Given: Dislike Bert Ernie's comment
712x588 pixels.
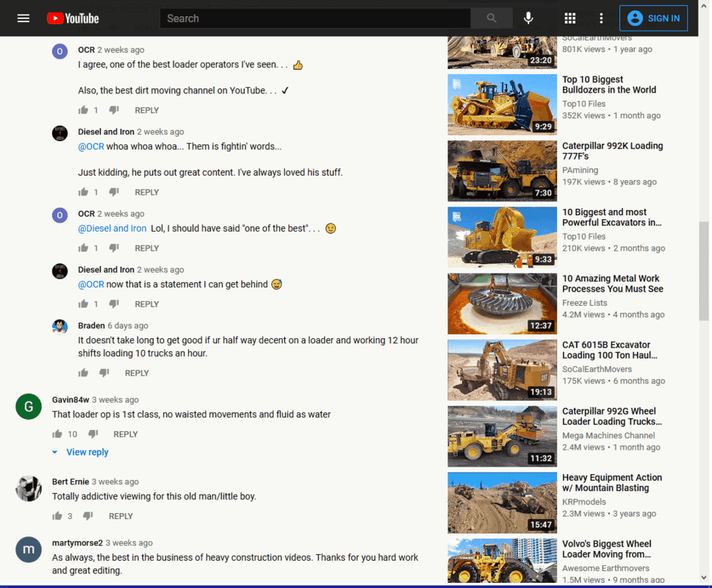Looking at the screenshot, I should tap(88, 516).
